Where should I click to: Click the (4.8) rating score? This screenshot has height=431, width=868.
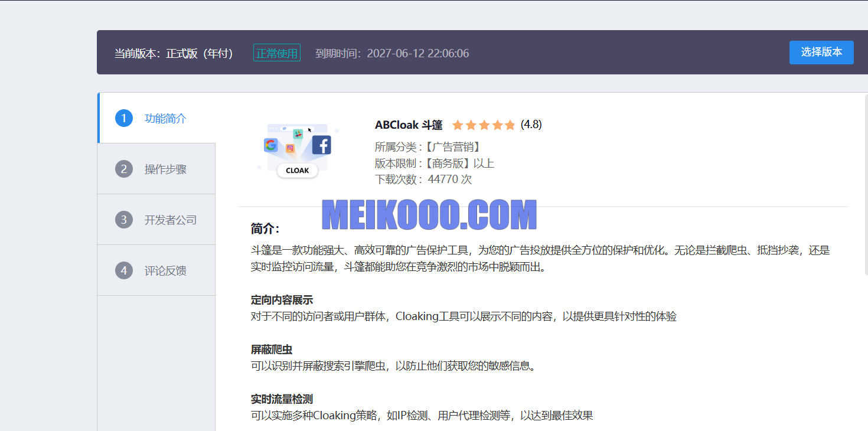[531, 125]
